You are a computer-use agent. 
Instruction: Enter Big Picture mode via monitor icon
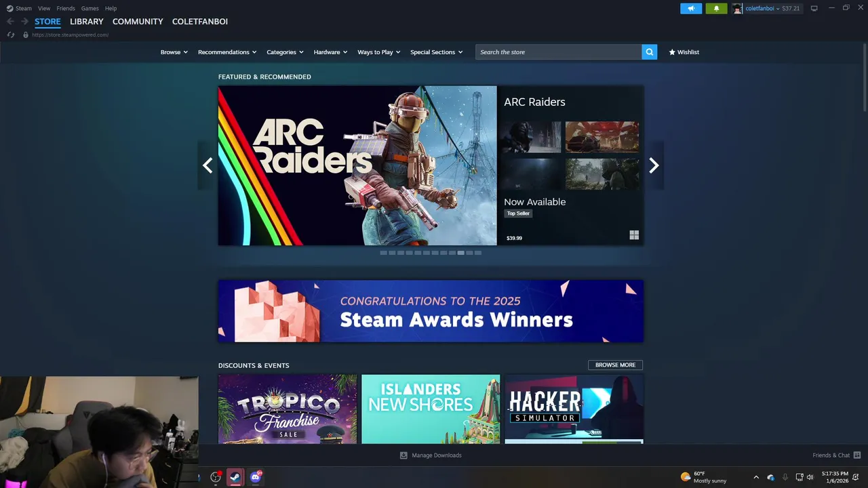coord(814,8)
